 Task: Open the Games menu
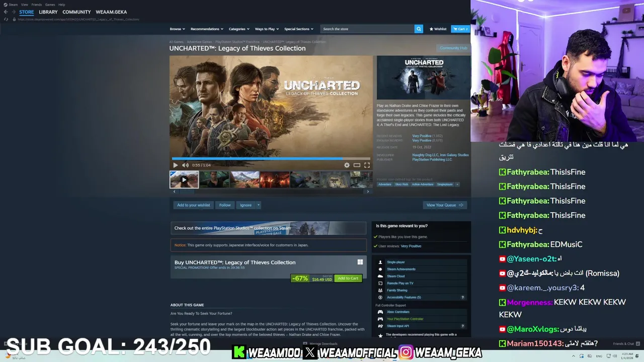point(50,5)
